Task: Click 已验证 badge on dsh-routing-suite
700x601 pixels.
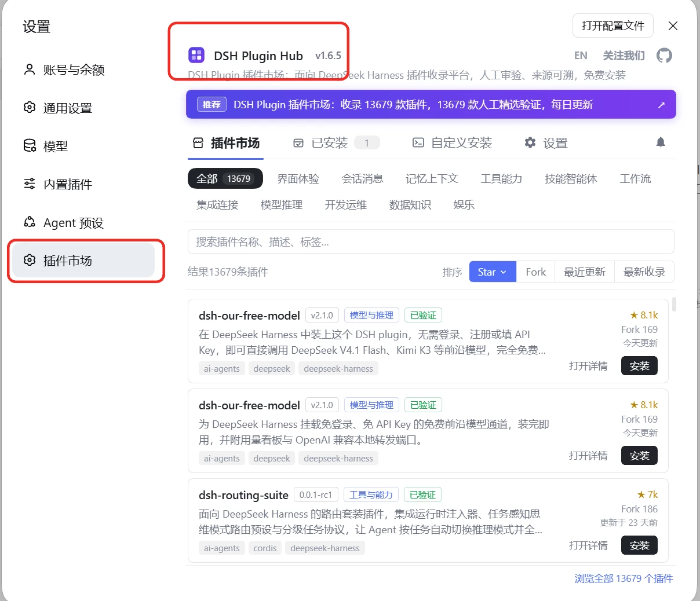Action: 422,495
